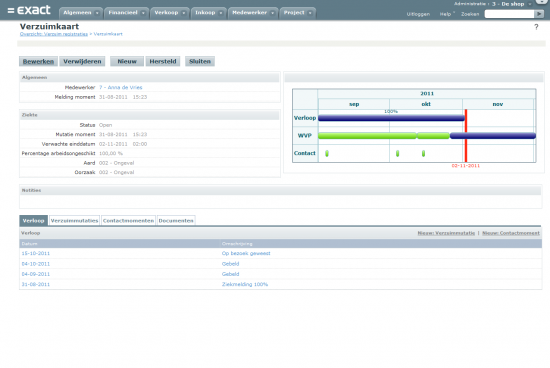Screen dimensions: 550x368
Task: Expand the Verkoop menu dropdown arrow
Action: coord(183,13)
